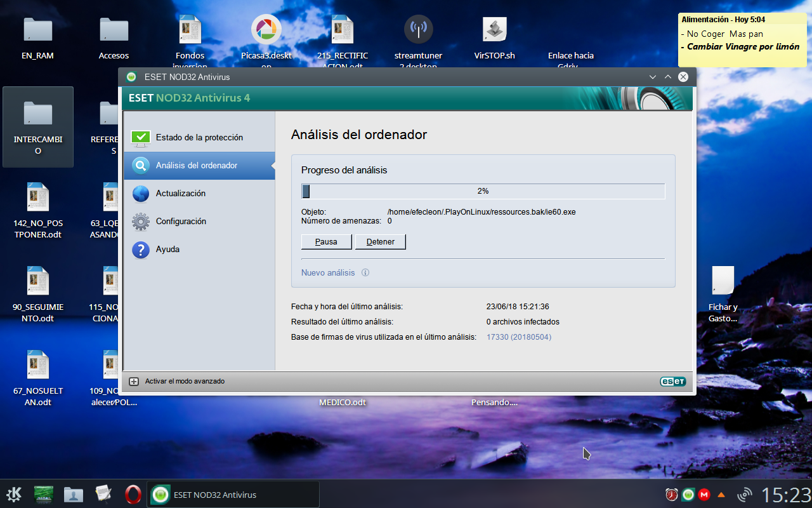Open file manager icon in taskbar
This screenshot has width=812, height=508.
pyautogui.click(x=74, y=495)
